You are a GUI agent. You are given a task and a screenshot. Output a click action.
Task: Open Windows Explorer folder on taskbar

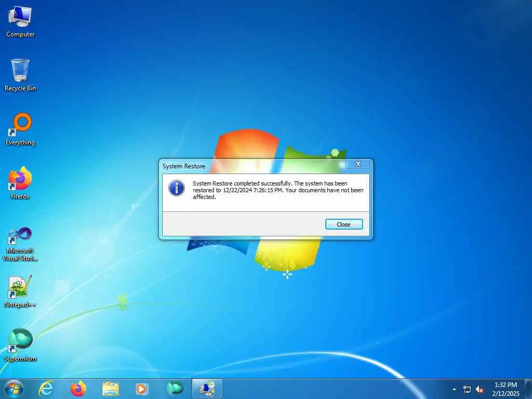(x=111, y=389)
